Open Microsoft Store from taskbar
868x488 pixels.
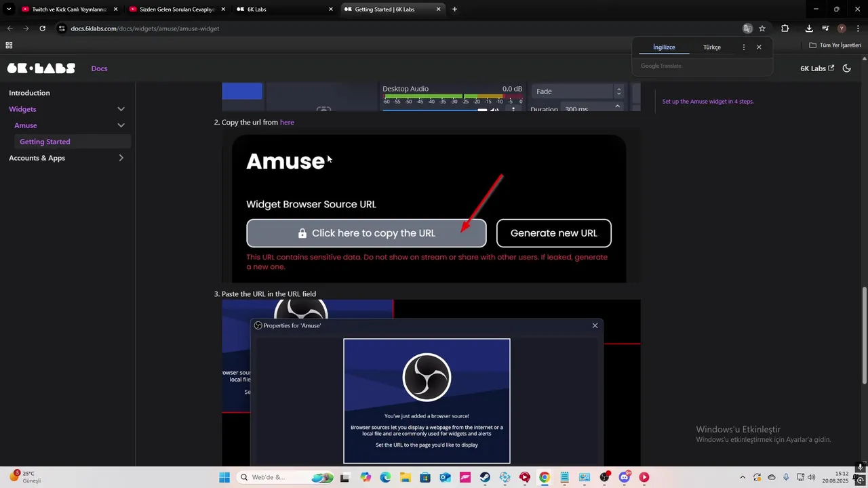pyautogui.click(x=425, y=477)
